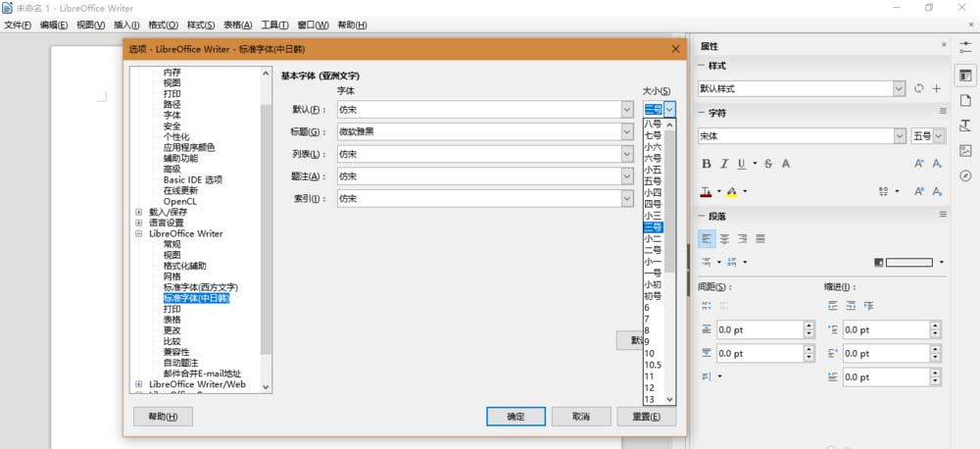Open the 格式(O) menu
980x449 pixels.
164,25
